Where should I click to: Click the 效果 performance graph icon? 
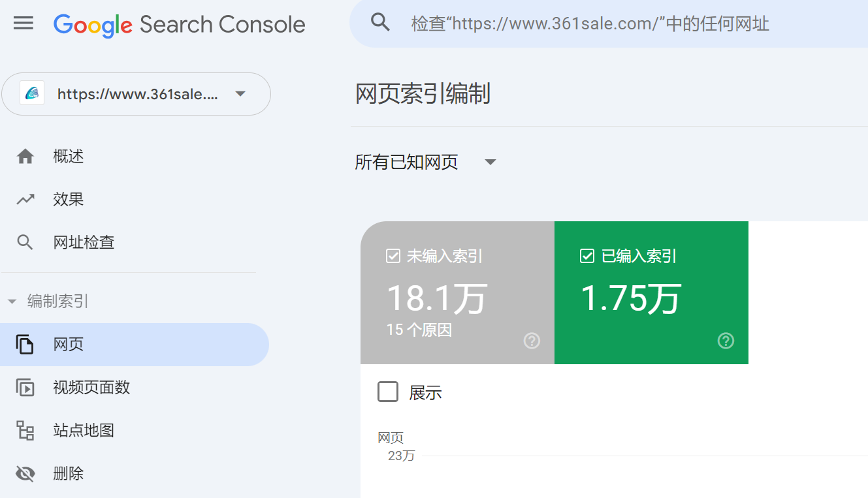pyautogui.click(x=25, y=199)
